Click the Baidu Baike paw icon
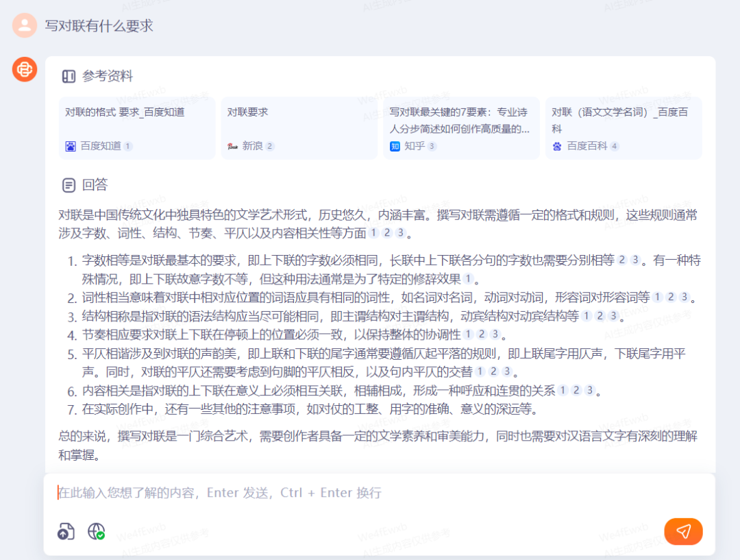This screenshot has height=560, width=740. [557, 147]
